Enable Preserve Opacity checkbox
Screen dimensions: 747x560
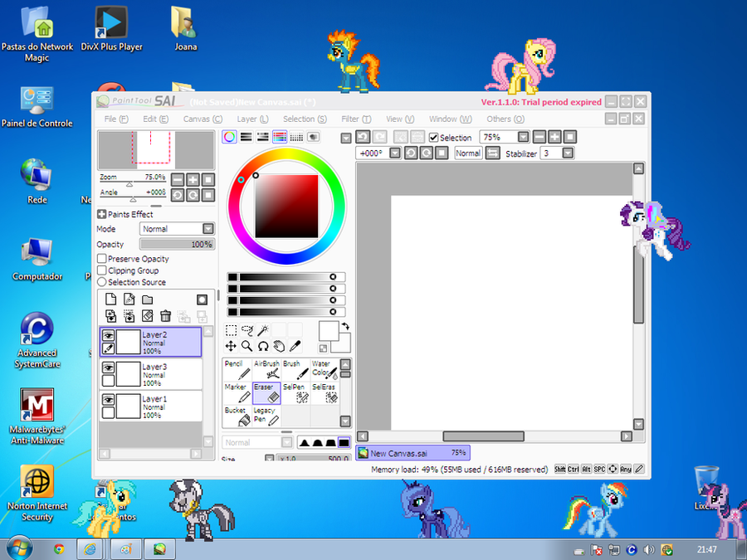101,259
